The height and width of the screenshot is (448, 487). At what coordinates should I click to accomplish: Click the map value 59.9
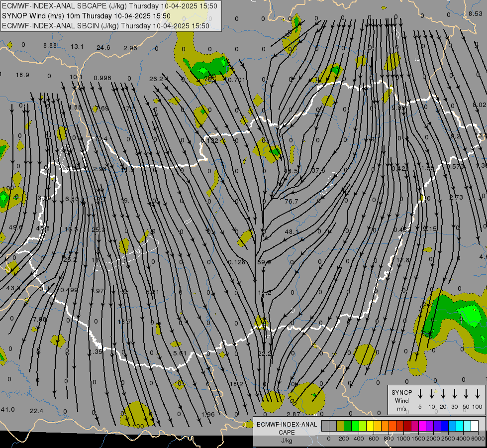(x=264, y=262)
